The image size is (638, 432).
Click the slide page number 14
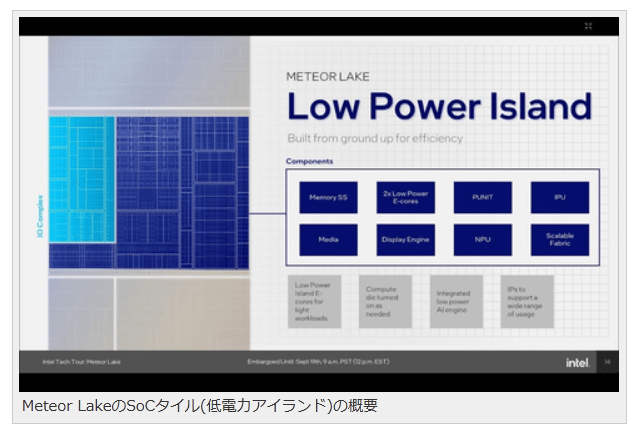[x=606, y=362]
